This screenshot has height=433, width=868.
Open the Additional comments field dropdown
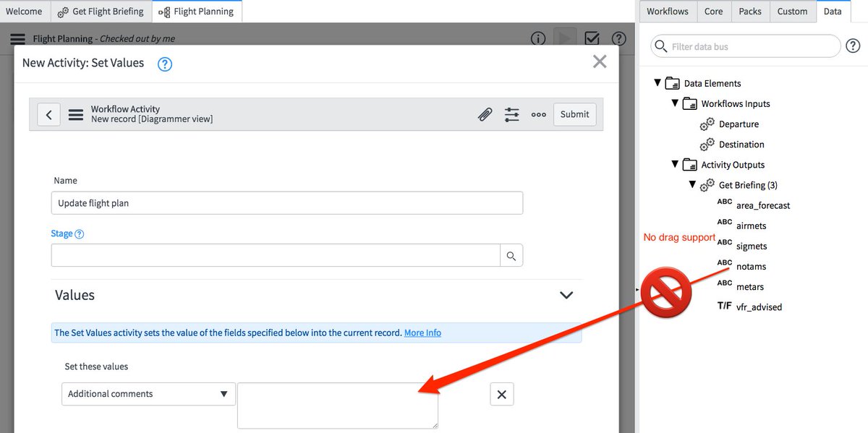[148, 394]
